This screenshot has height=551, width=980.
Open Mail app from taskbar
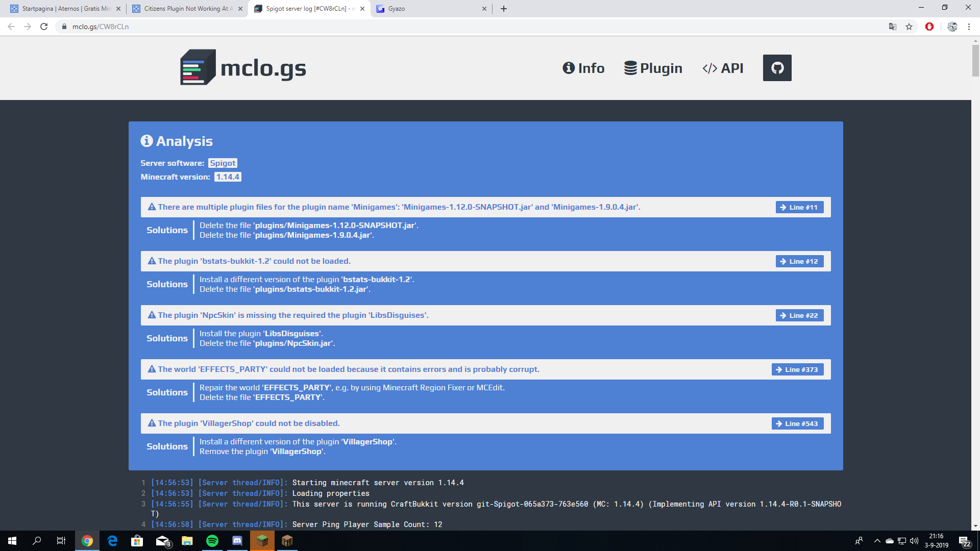pos(162,541)
